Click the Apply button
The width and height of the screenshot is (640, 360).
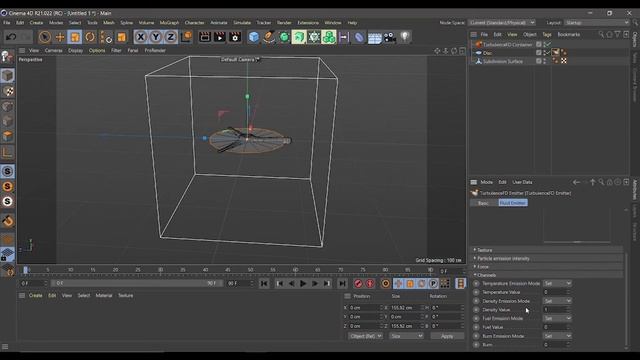pyautogui.click(x=447, y=336)
